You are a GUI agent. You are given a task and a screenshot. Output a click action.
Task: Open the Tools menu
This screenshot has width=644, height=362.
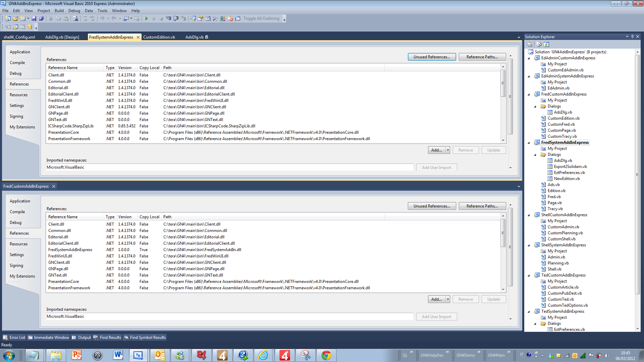coord(102,11)
